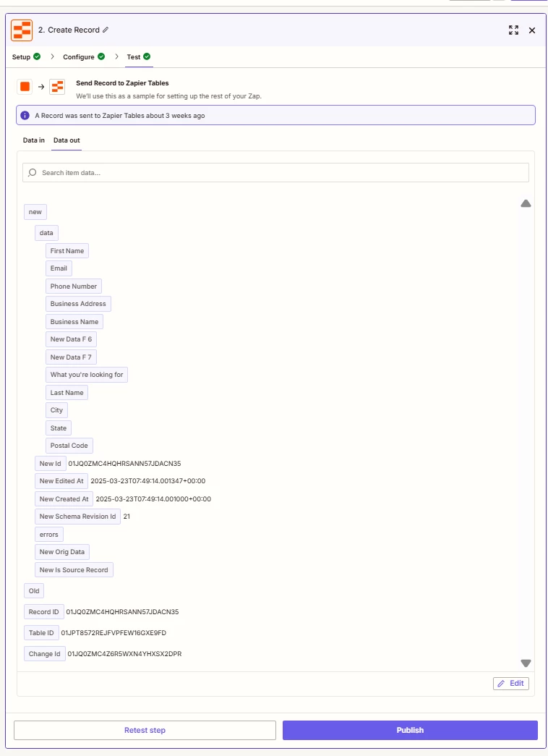
Task: Select the First Name field chip
Action: click(x=67, y=251)
